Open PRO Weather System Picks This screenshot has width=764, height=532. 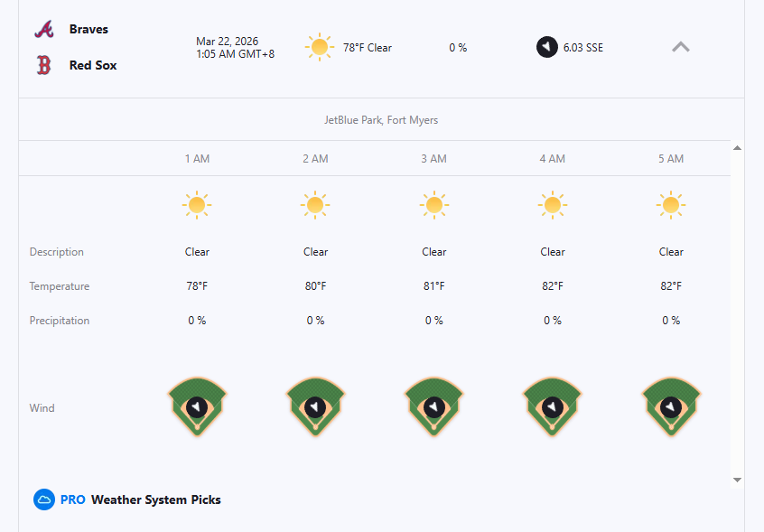tap(155, 499)
